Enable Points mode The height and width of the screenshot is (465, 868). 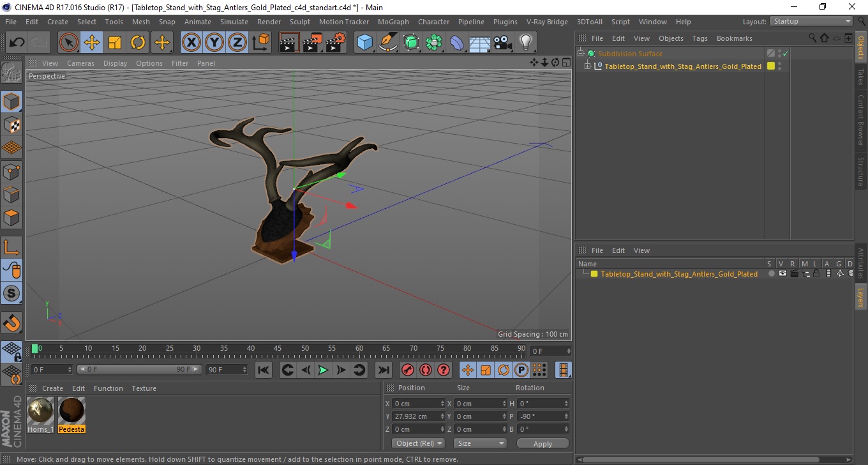coord(11,171)
